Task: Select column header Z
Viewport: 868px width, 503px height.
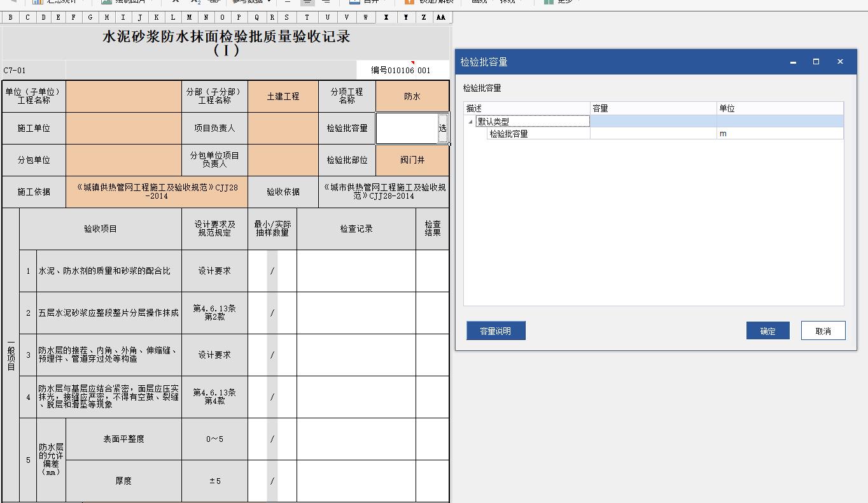Action: point(424,18)
